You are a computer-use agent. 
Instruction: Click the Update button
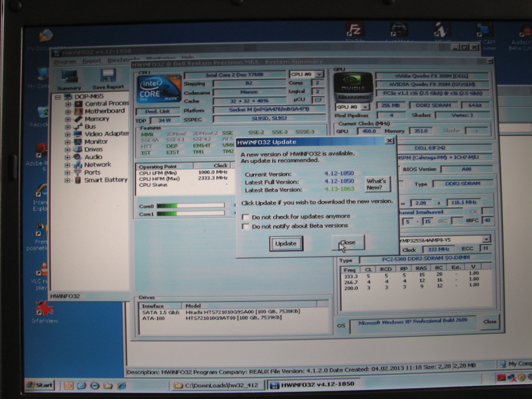coord(286,244)
